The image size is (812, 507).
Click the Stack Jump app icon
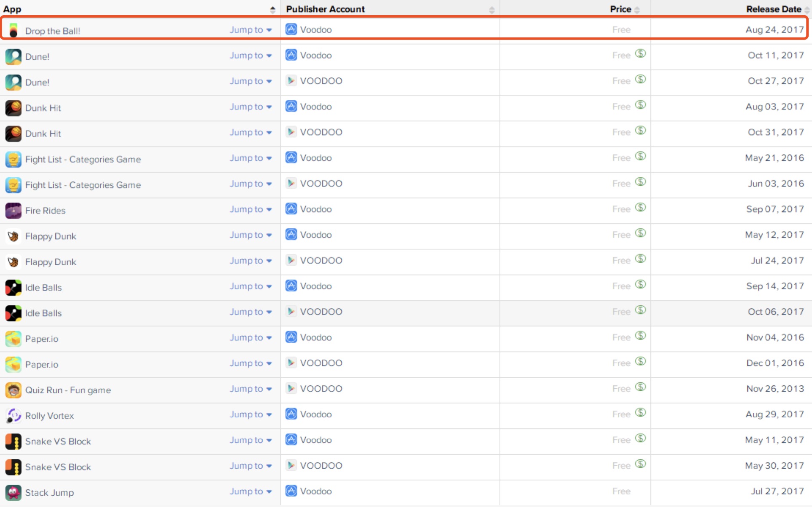click(x=13, y=492)
